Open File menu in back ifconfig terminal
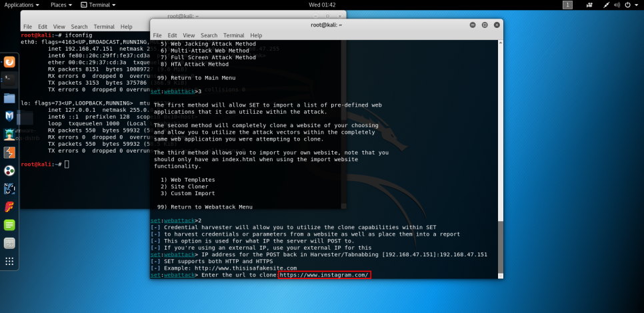 point(27,27)
